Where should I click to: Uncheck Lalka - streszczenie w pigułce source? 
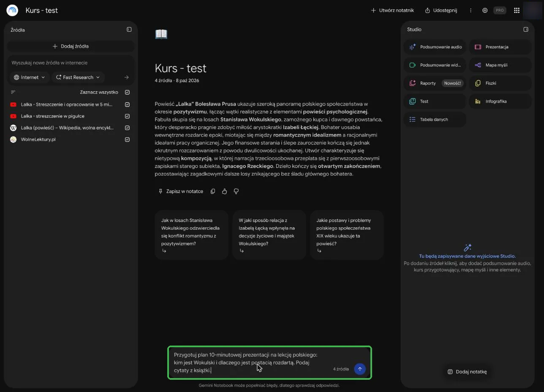tap(127, 116)
